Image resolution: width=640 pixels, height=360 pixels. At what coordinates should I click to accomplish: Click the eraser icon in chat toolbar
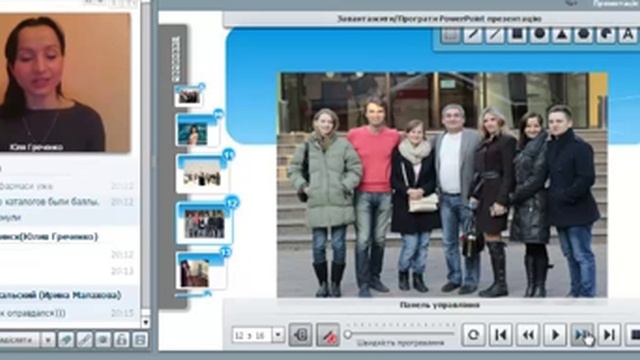[66, 340]
